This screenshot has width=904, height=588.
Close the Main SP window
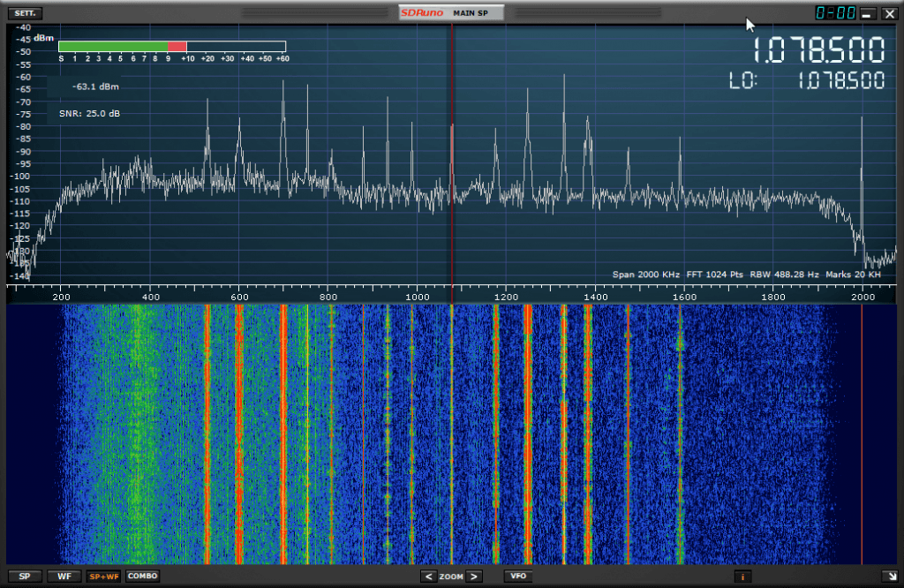[x=888, y=13]
